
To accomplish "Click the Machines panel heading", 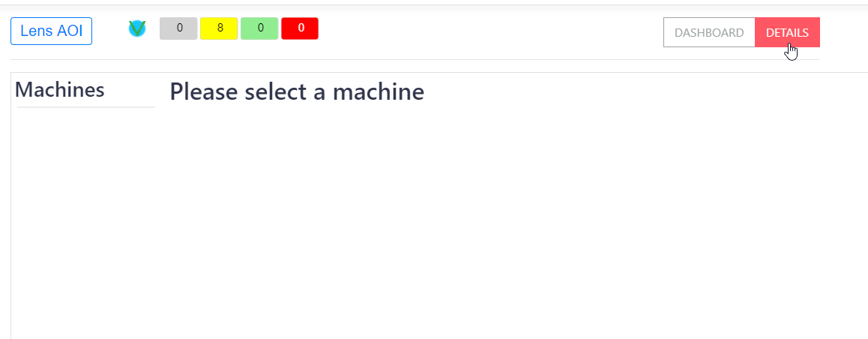I will [60, 90].
